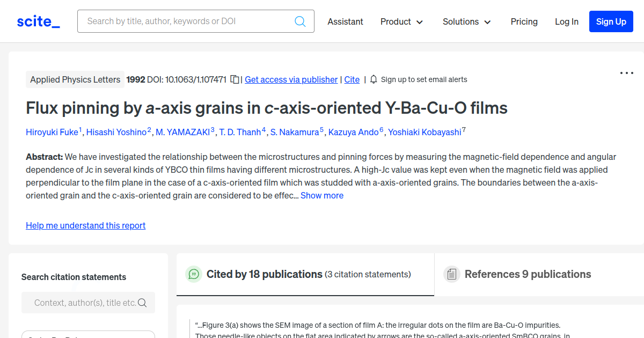Screen dimensions: 644x338
Task: Open Help me understand this report
Action: pos(85,225)
